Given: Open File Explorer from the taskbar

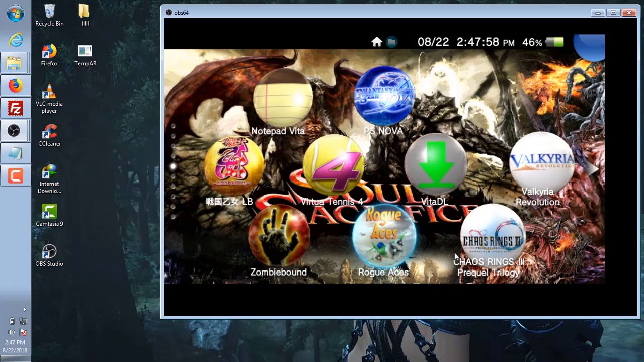Looking at the screenshot, I should (x=15, y=64).
